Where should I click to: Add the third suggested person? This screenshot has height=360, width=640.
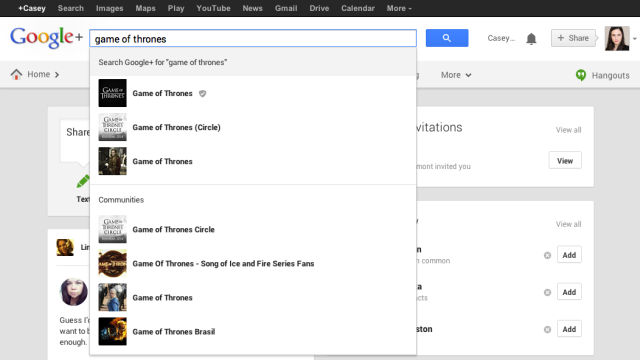point(569,329)
